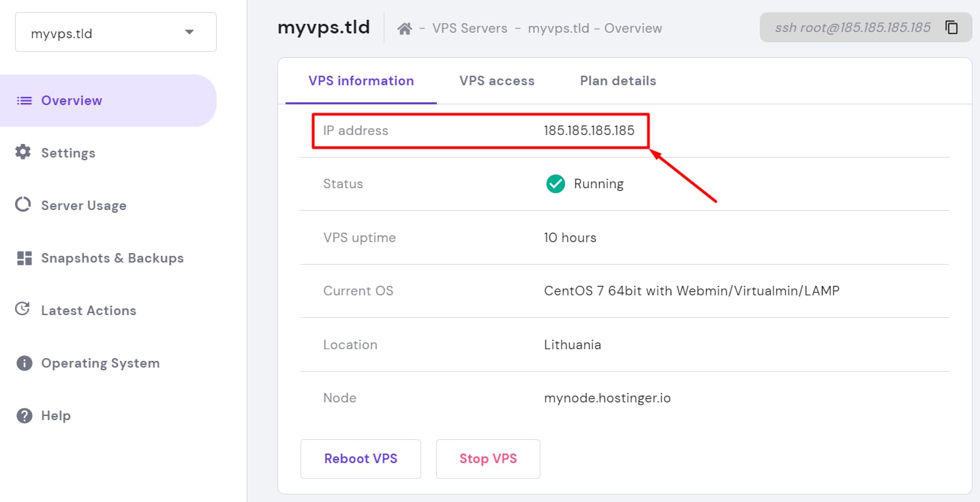Click the green Running status checkmark

[x=555, y=183]
